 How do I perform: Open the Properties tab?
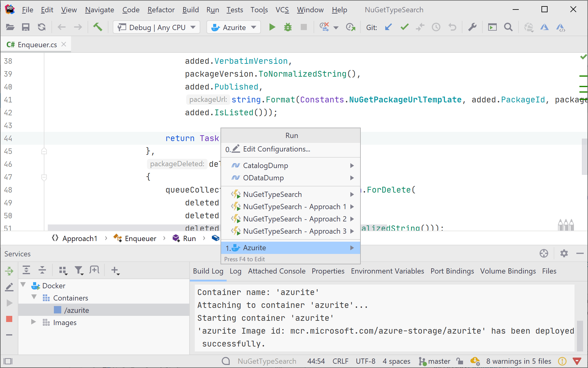click(328, 271)
